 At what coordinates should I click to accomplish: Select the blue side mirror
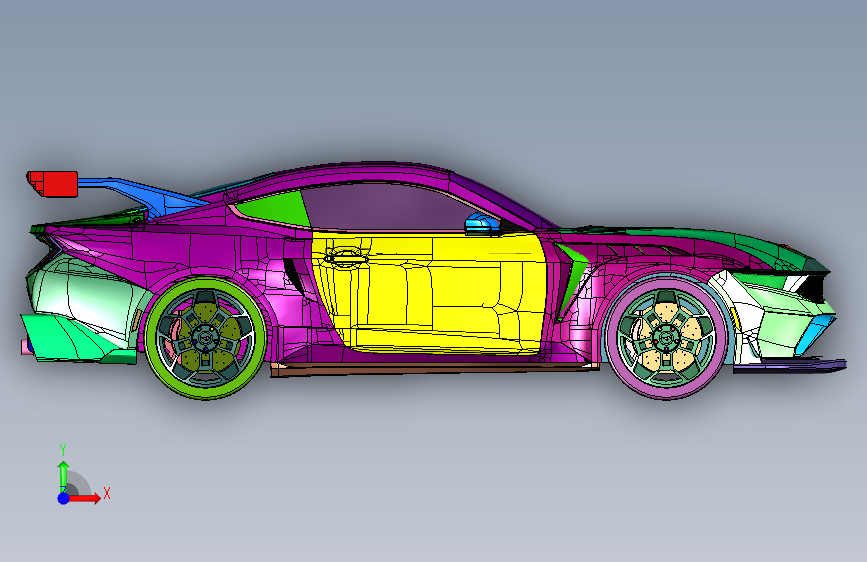480,223
